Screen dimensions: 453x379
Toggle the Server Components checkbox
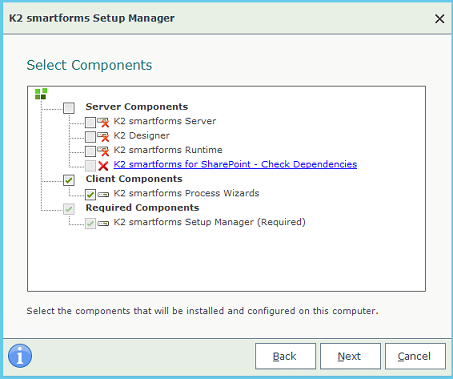pos(69,108)
